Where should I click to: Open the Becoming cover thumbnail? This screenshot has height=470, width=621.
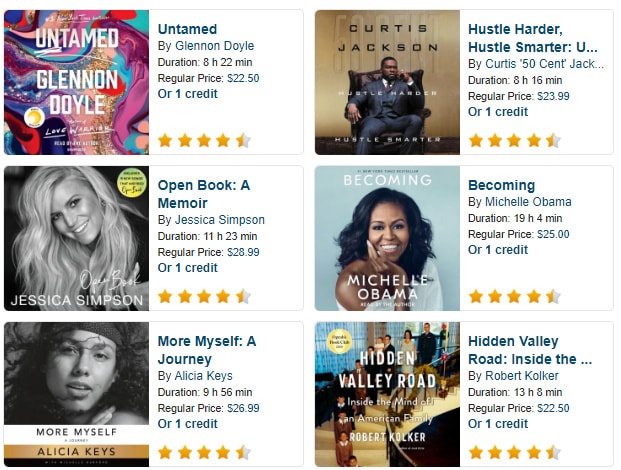[x=387, y=238]
